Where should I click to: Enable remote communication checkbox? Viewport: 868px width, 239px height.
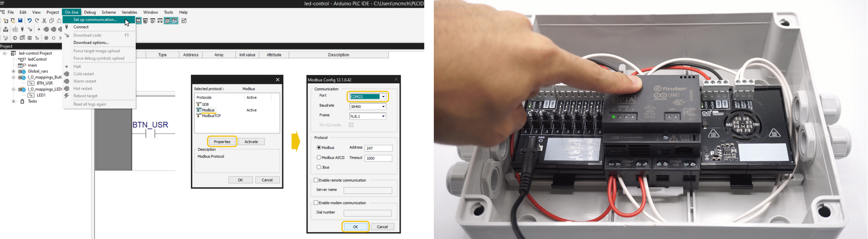(316, 180)
